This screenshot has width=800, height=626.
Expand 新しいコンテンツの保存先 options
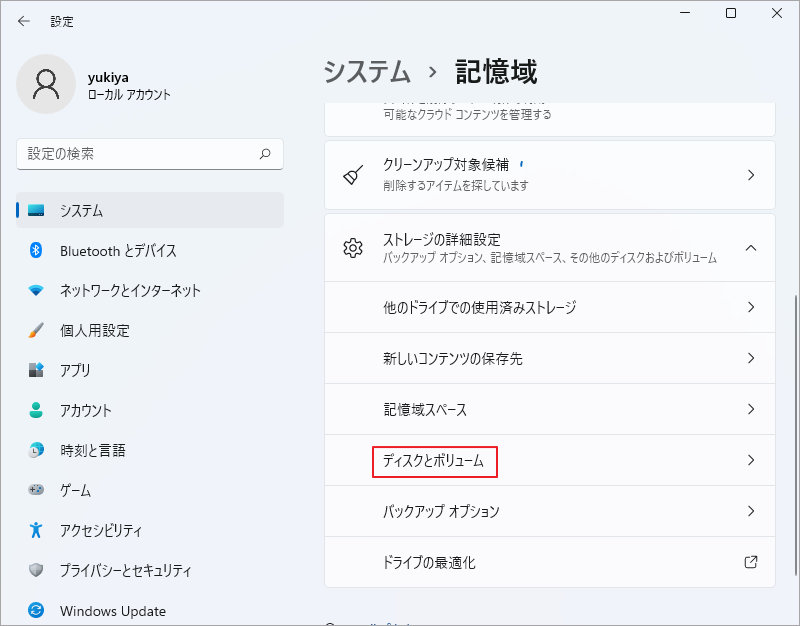tap(750, 358)
